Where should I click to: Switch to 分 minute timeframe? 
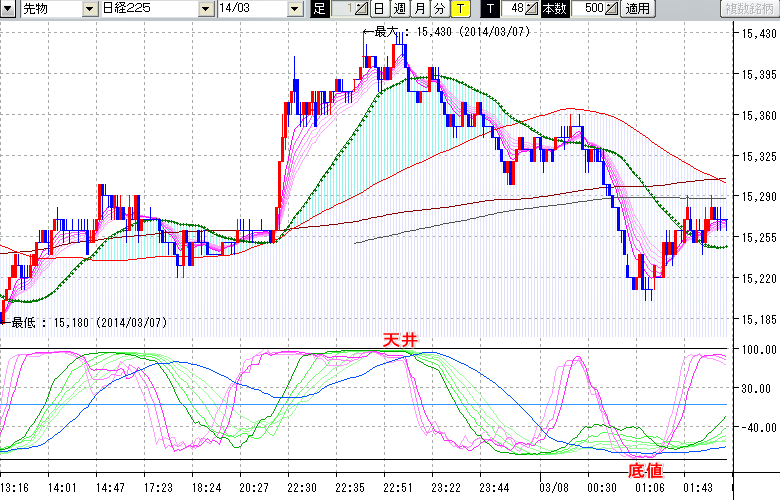pyautogui.click(x=439, y=9)
